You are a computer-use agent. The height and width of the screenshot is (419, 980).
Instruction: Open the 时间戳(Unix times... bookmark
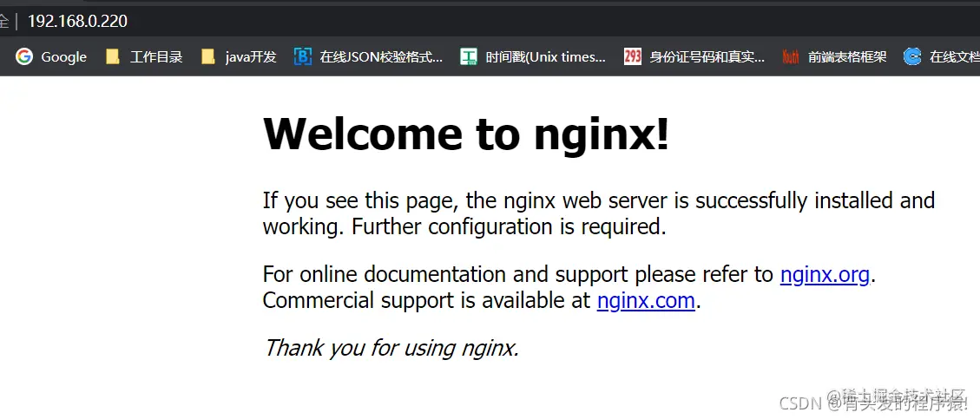click(x=533, y=57)
